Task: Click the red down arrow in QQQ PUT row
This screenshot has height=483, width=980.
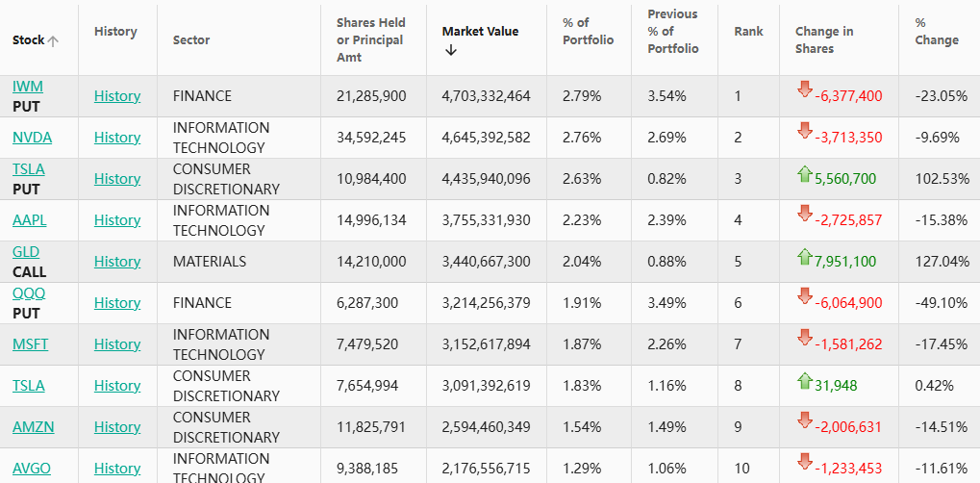Action: pyautogui.click(x=805, y=297)
